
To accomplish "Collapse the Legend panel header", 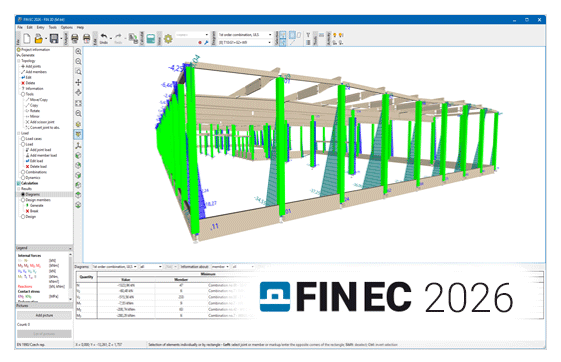I will tap(44, 248).
